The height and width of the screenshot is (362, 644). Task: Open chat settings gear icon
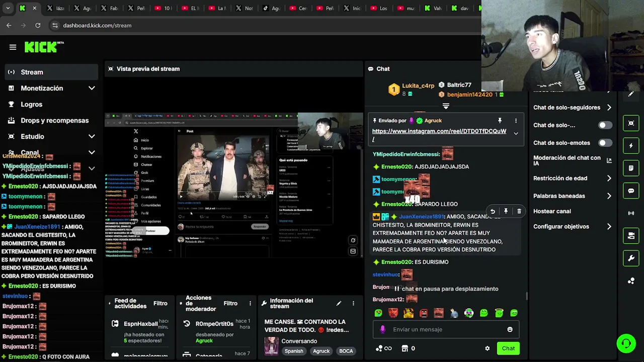[487, 348]
